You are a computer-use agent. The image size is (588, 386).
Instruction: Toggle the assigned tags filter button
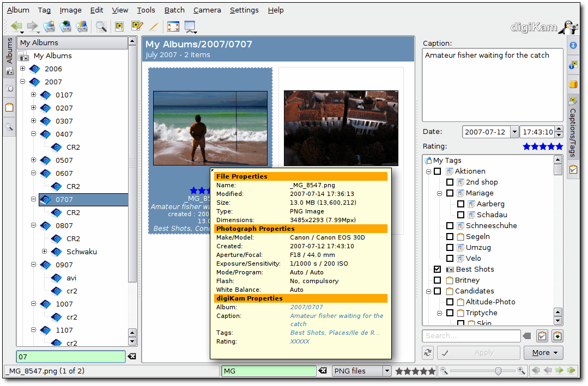pyautogui.click(x=542, y=336)
